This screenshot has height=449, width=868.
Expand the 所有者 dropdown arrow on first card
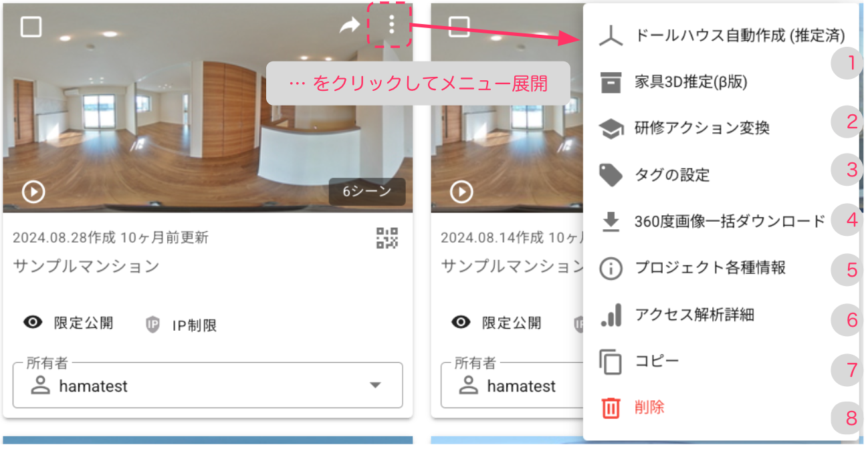[376, 386]
